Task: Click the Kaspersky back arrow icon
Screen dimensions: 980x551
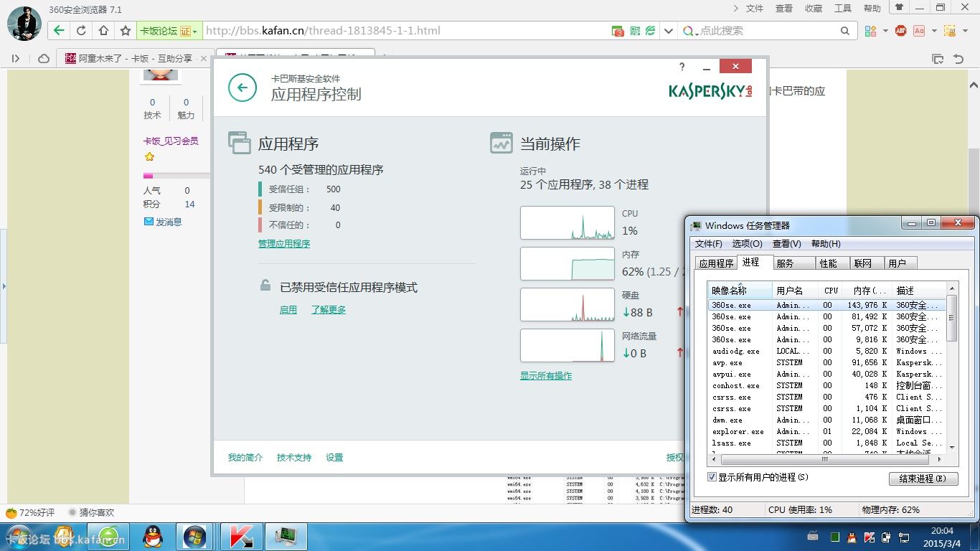Action: tap(242, 88)
